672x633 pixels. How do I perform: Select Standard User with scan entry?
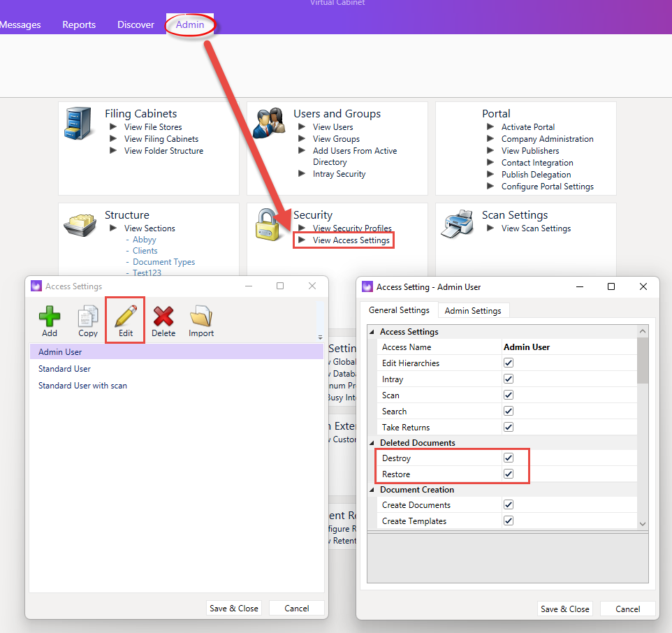[x=82, y=385]
